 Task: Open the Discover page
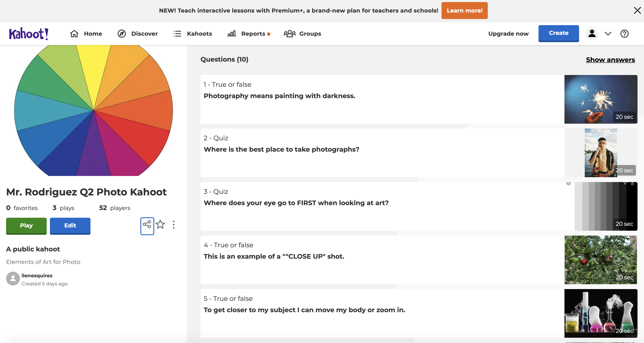click(138, 33)
